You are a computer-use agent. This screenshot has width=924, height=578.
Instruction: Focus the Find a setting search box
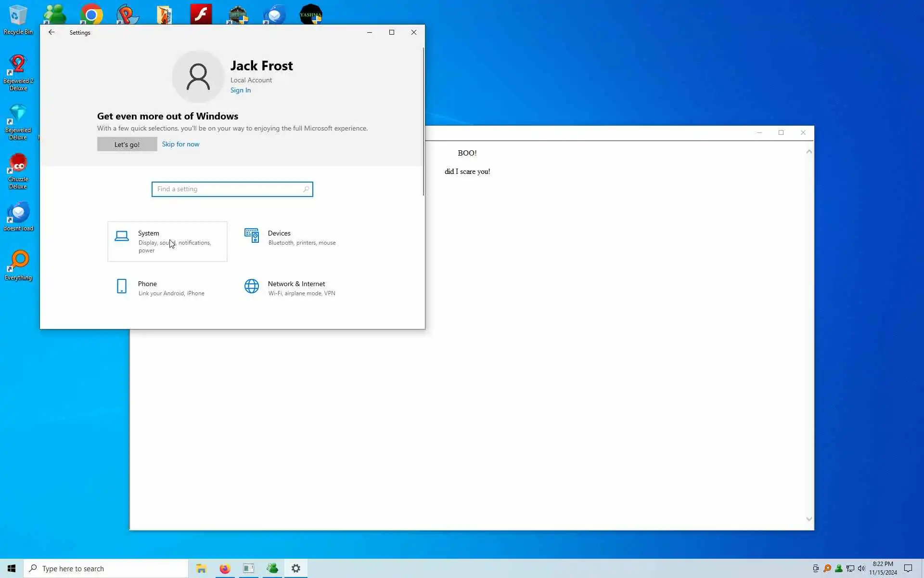pyautogui.click(x=229, y=189)
